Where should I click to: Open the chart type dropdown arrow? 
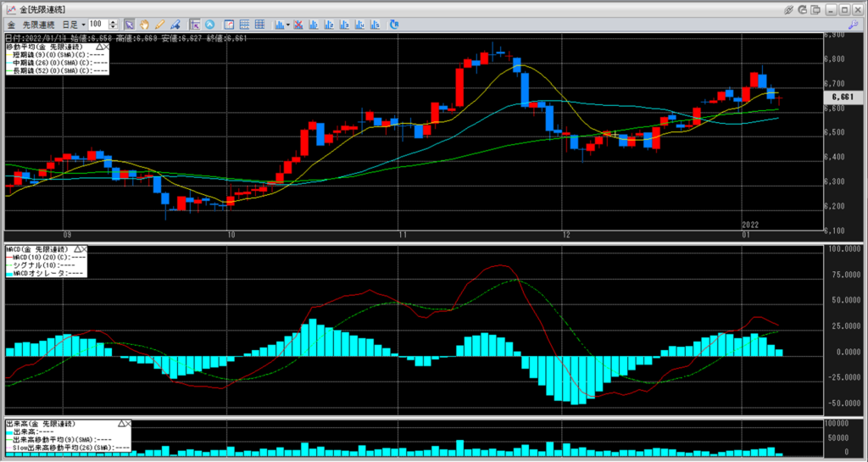pos(289,24)
